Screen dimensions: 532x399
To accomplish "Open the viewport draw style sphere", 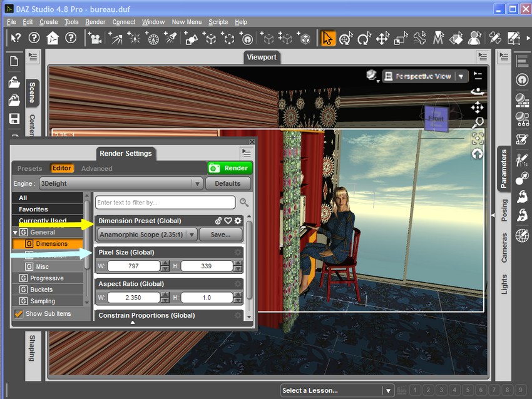I will click(372, 75).
